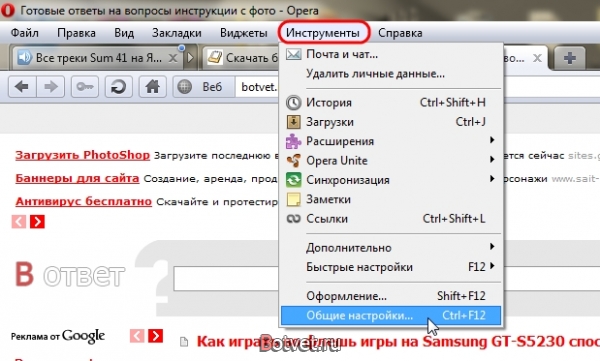The image size is (600, 361).
Task: Open the Антивирус бесплатно ad link
Action: 83,201
